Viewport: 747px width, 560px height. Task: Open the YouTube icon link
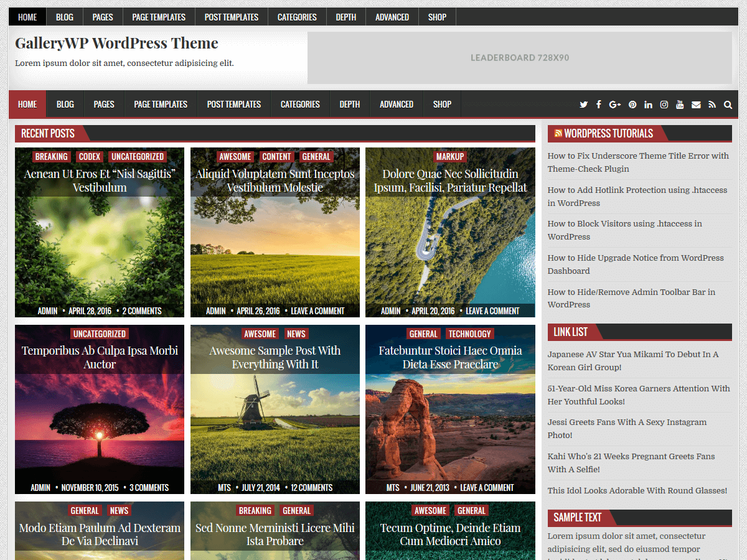pyautogui.click(x=680, y=105)
